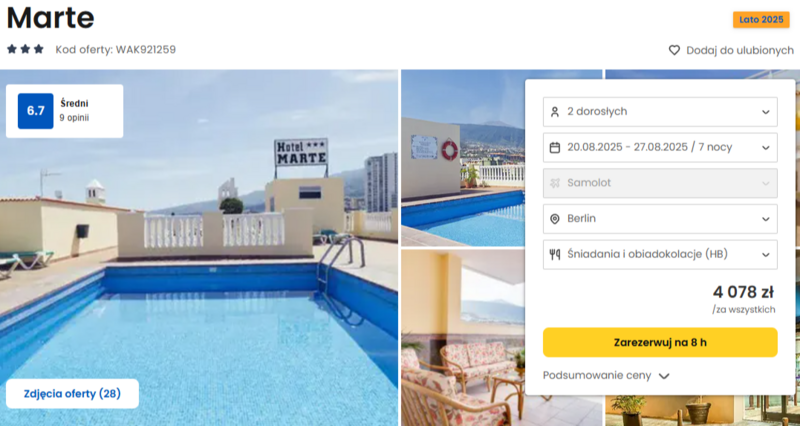This screenshot has width=800, height=426.
Task: Click the fork and knife meal icon
Action: point(555,255)
